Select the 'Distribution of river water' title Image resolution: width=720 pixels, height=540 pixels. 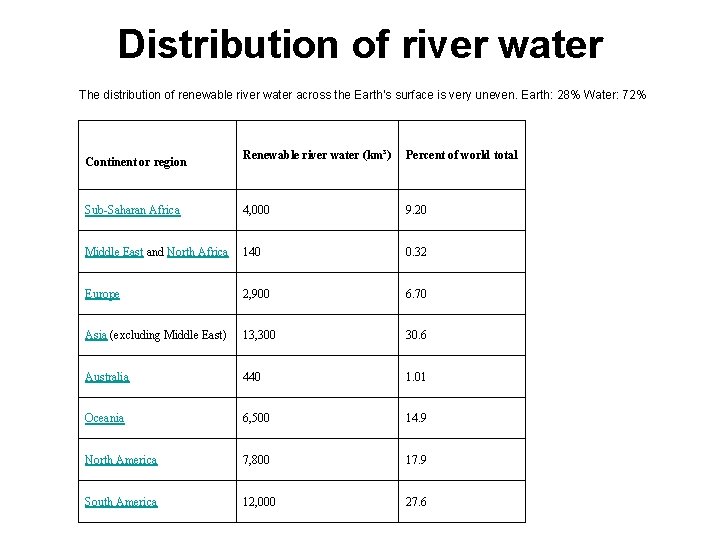tap(360, 44)
